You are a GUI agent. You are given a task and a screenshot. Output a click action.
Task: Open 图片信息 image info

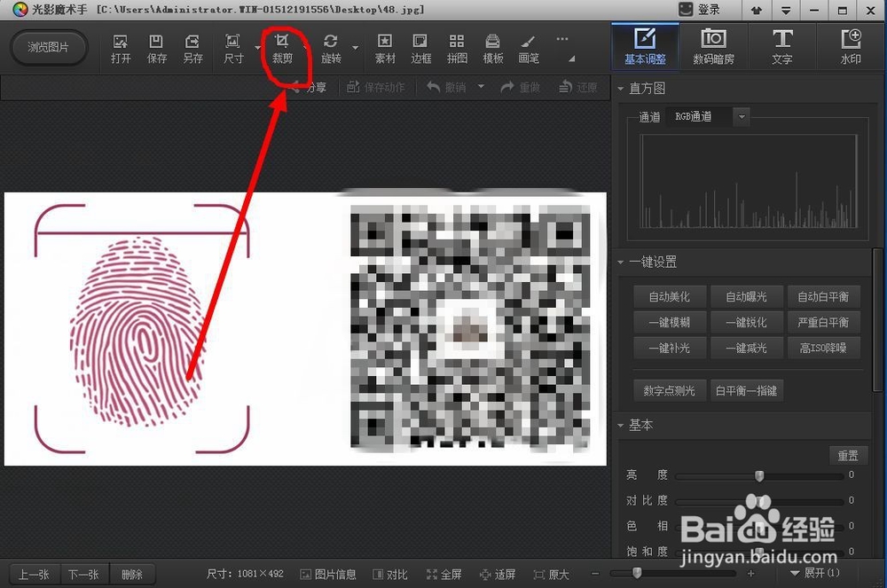[x=328, y=575]
